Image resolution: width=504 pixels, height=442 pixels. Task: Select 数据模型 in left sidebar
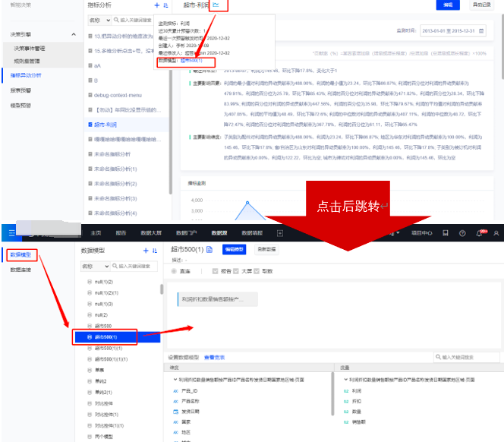(x=20, y=254)
